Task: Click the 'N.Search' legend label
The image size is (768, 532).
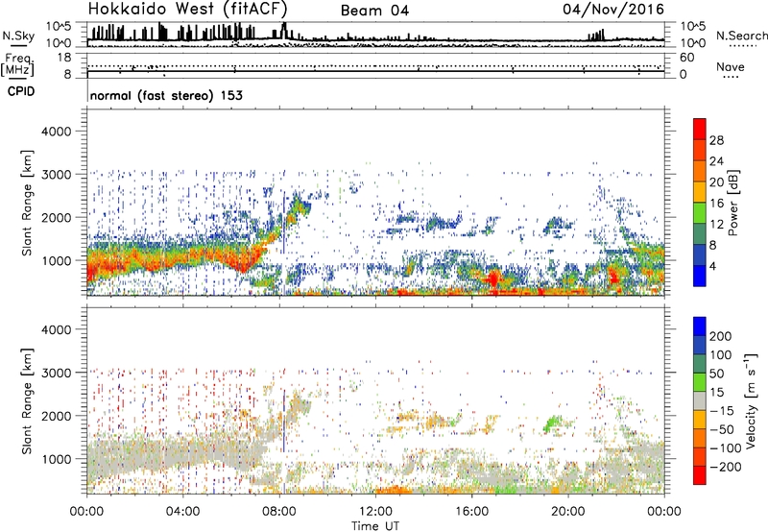Action: click(x=741, y=36)
